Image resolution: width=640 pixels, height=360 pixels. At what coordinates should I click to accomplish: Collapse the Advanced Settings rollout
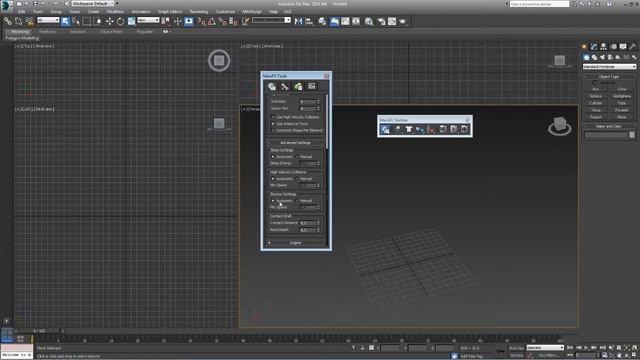295,143
